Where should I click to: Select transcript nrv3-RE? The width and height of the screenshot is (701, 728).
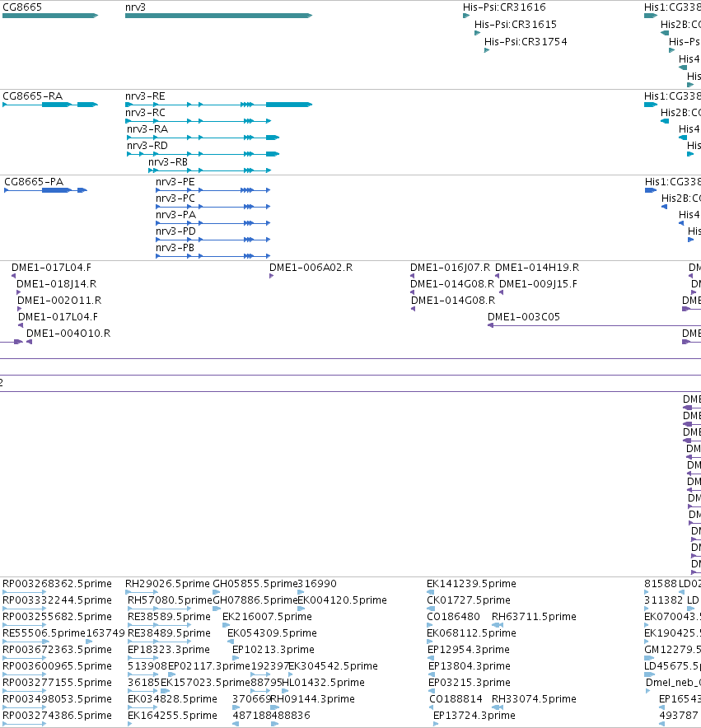coord(219,105)
